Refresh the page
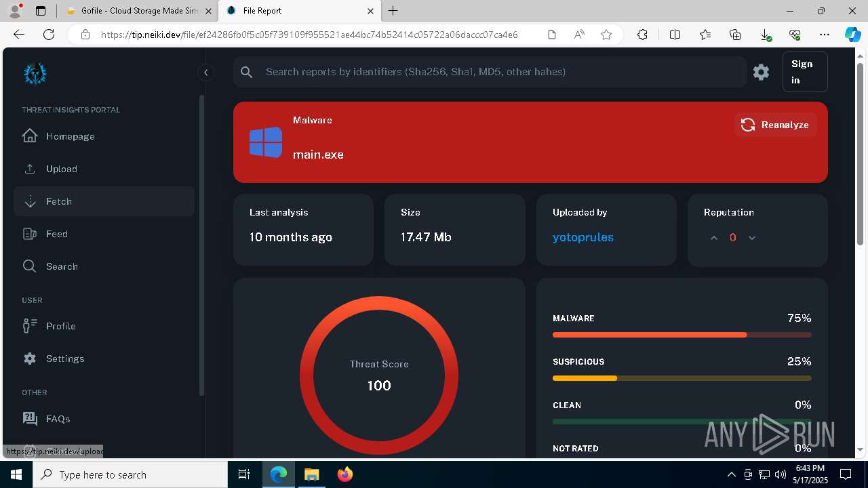 pyautogui.click(x=49, y=35)
